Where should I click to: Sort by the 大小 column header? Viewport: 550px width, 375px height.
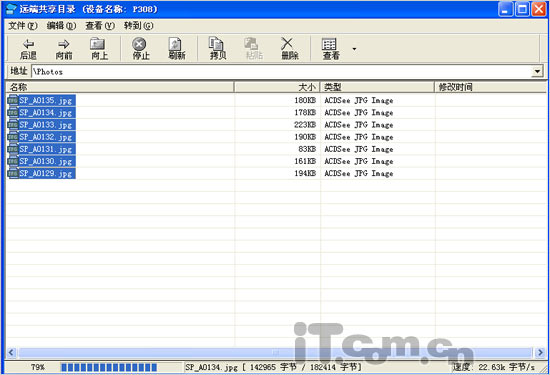click(x=277, y=87)
